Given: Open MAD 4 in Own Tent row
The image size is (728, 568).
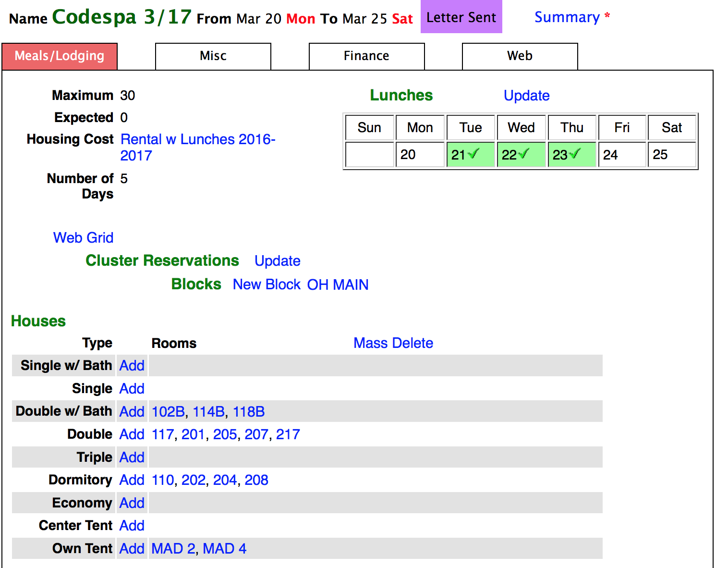Looking at the screenshot, I should point(224,549).
